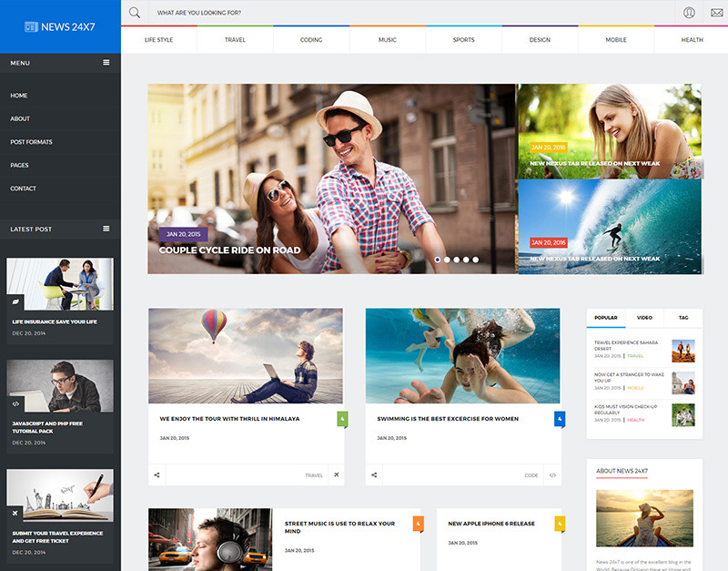Click the TRAVEL tag on Himalaya article

[312, 474]
